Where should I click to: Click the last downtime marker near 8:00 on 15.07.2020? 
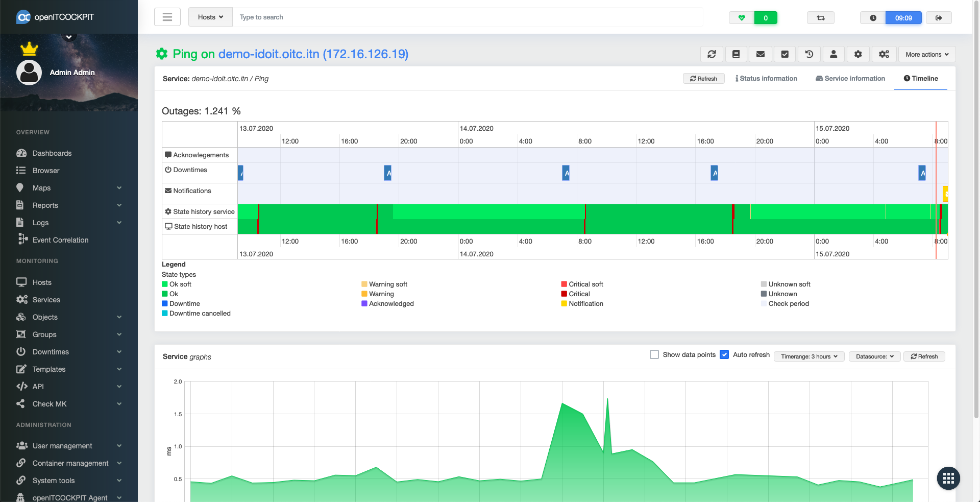point(922,173)
